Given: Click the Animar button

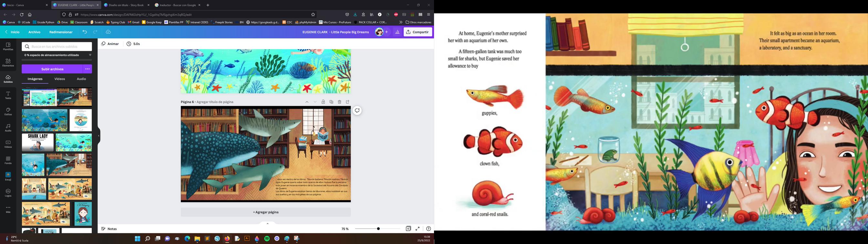Looking at the screenshot, I should 110,44.
